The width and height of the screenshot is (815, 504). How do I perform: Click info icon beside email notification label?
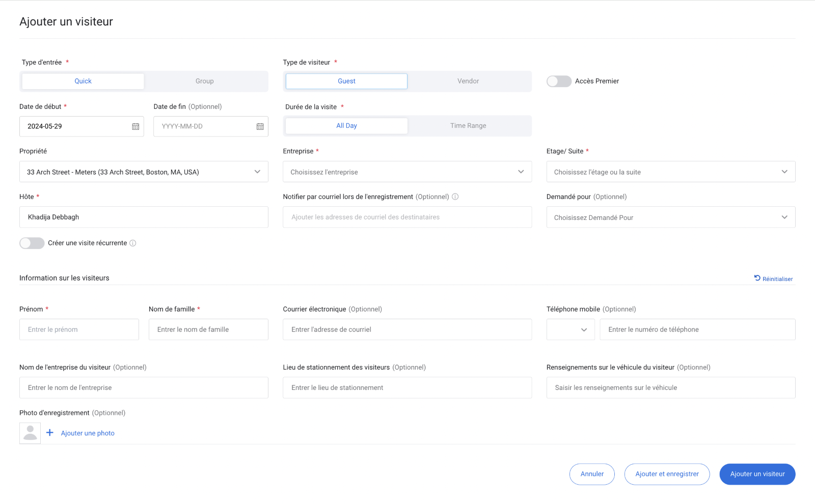[455, 197]
